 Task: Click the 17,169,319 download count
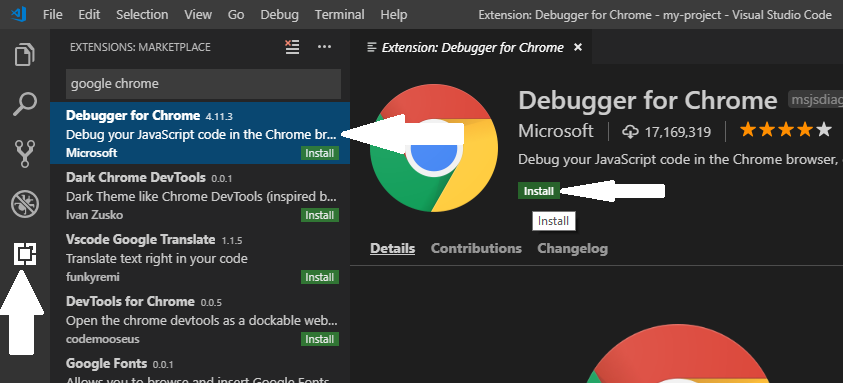678,132
